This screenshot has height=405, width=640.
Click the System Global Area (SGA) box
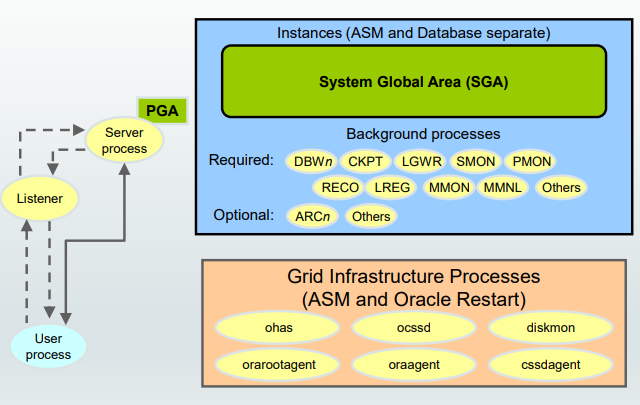[x=414, y=82]
